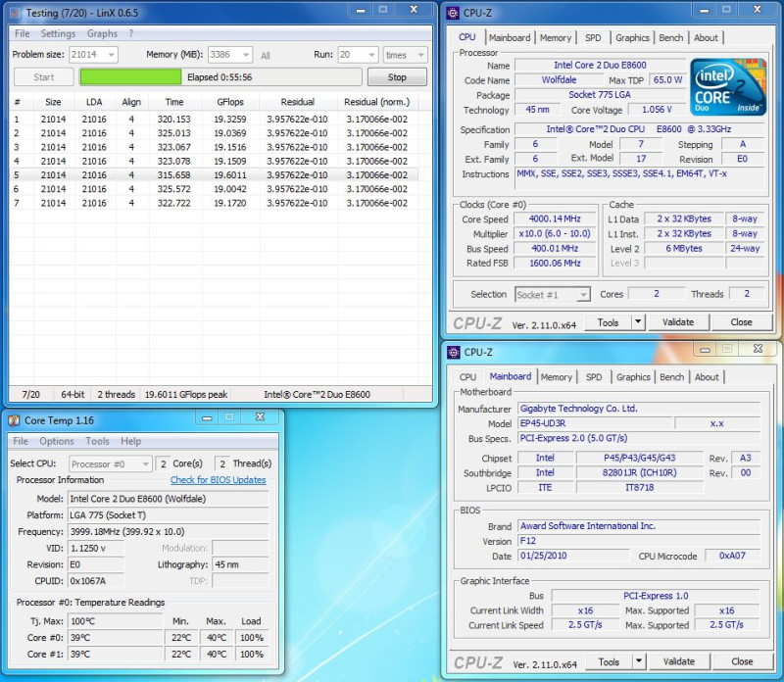Expand the Run count dropdown in LinX
The height and width of the screenshot is (682, 784).
point(371,55)
